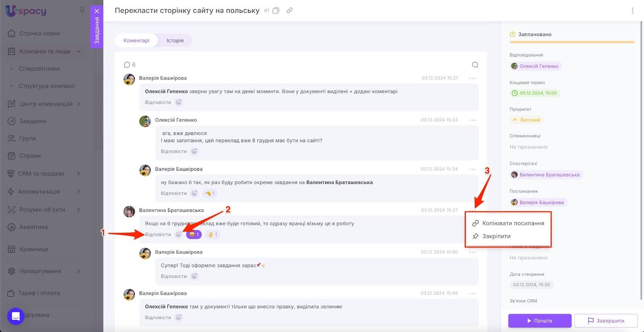Open the Високий priority dropdown
Image resolution: width=644 pixels, height=332 pixels.
[526, 120]
